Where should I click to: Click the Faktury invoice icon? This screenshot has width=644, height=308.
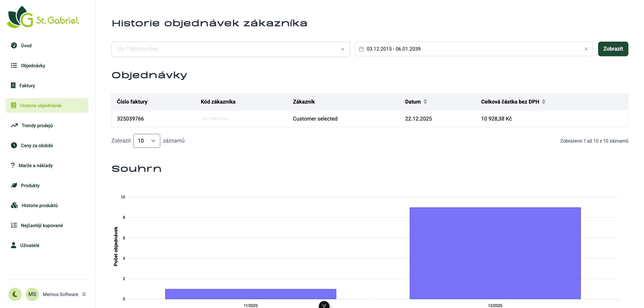13,86
